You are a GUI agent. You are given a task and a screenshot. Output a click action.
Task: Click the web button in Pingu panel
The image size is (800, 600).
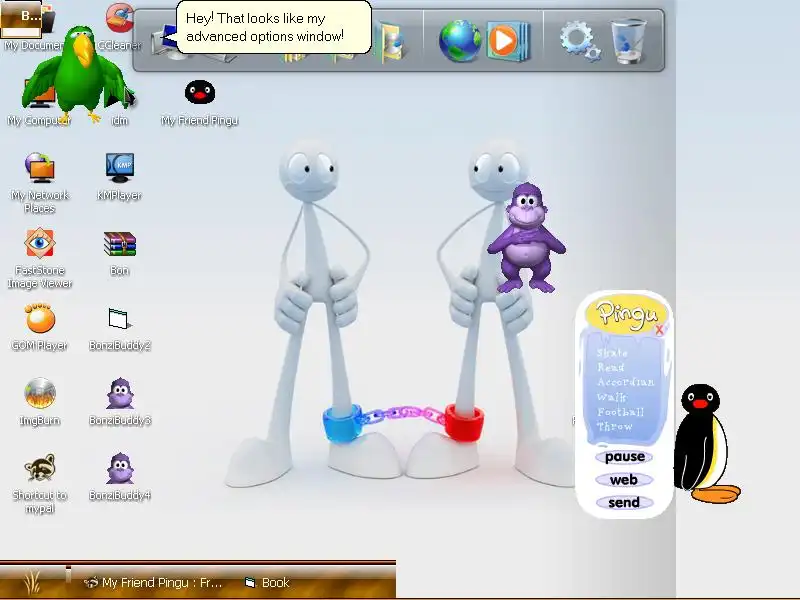[x=624, y=480]
